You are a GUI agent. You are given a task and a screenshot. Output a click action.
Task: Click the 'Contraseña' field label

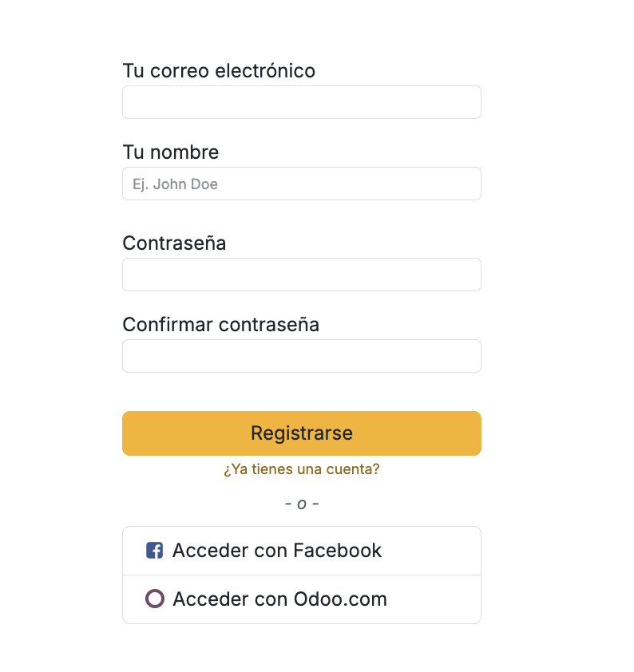(x=174, y=243)
